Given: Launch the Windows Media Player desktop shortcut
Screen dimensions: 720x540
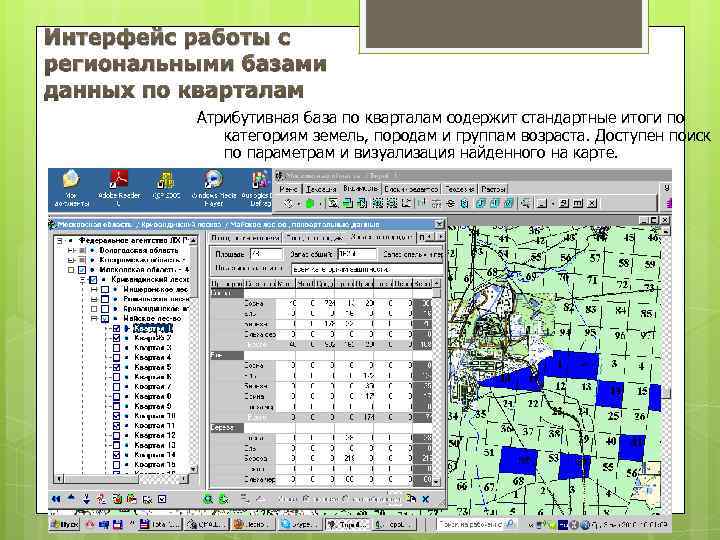Looking at the screenshot, I should [x=214, y=187].
